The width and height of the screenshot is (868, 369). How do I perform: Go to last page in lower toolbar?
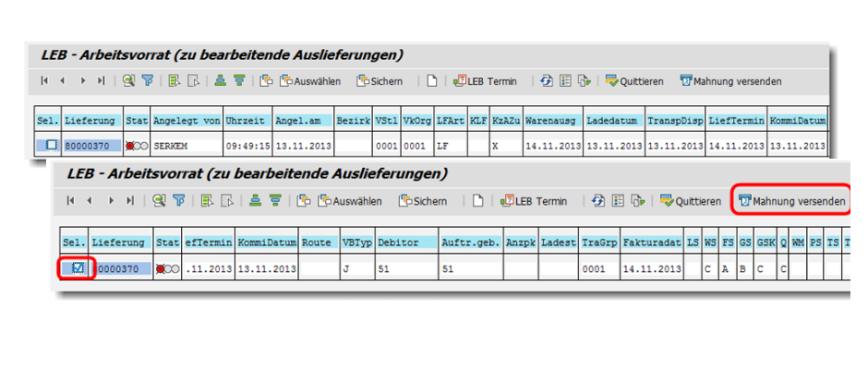tap(129, 201)
